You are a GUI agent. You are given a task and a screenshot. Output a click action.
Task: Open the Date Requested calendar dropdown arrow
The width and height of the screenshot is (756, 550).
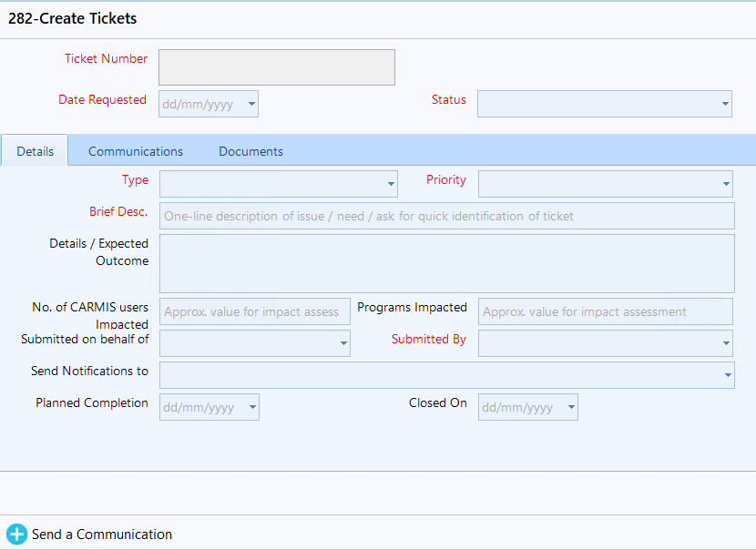coord(251,104)
